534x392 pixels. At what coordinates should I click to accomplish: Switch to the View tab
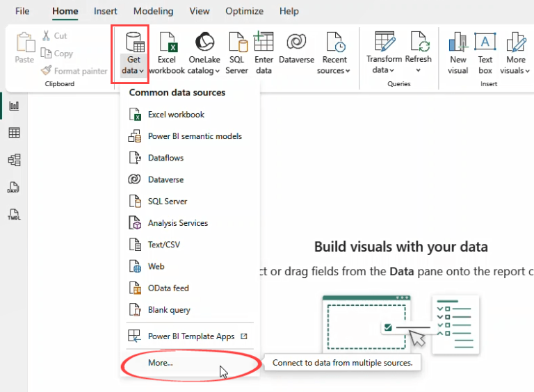click(x=200, y=11)
